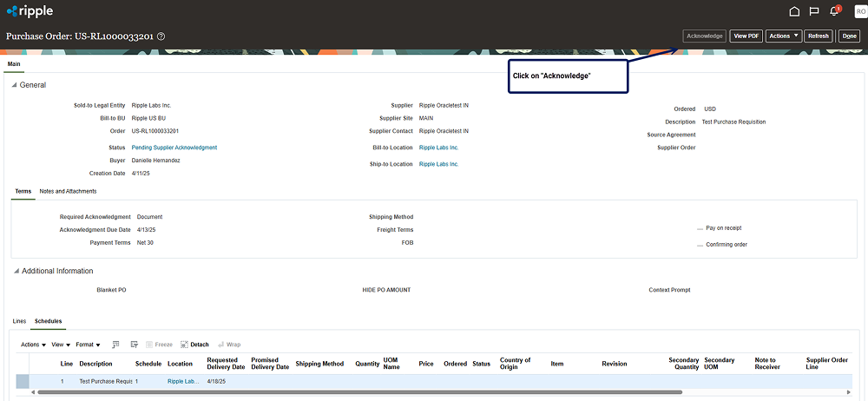868x401 pixels.
Task: Open the table View menu
Action: pos(61,345)
